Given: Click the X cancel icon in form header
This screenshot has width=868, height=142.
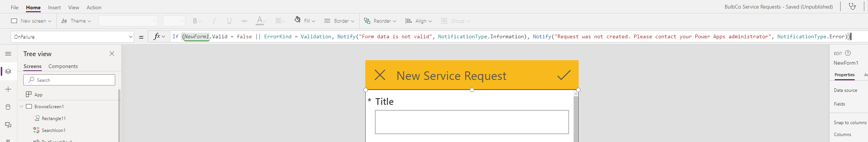Looking at the screenshot, I should point(380,75).
